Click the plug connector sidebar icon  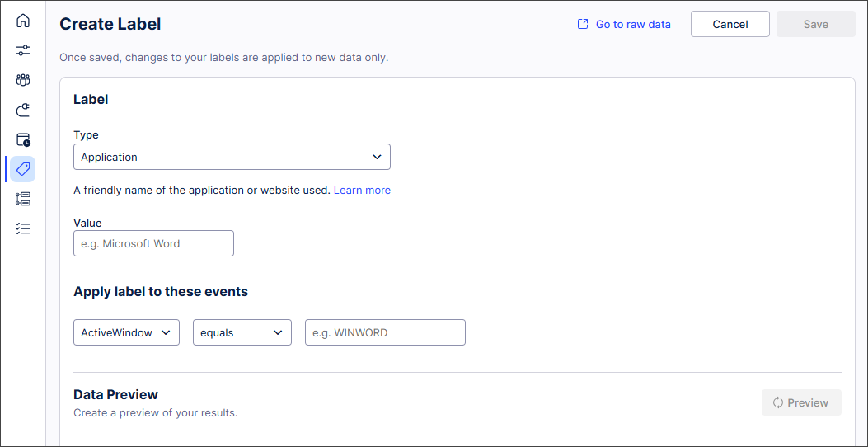pyautogui.click(x=23, y=110)
